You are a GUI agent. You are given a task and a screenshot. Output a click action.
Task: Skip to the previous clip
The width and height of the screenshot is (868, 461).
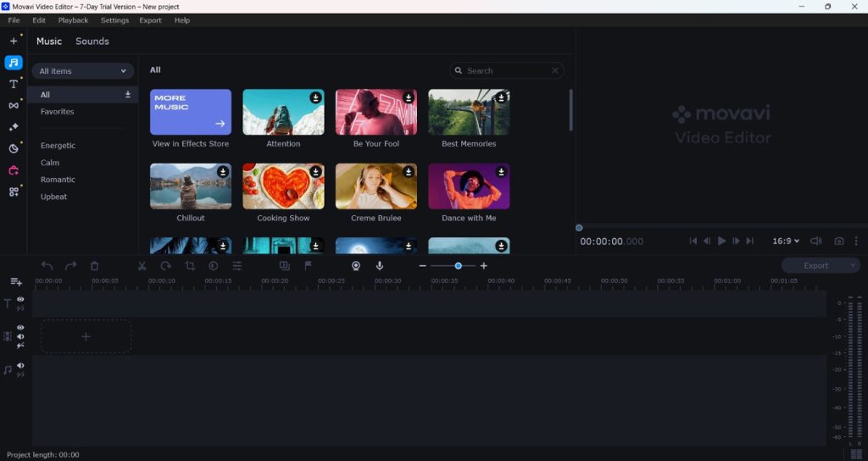tap(693, 242)
